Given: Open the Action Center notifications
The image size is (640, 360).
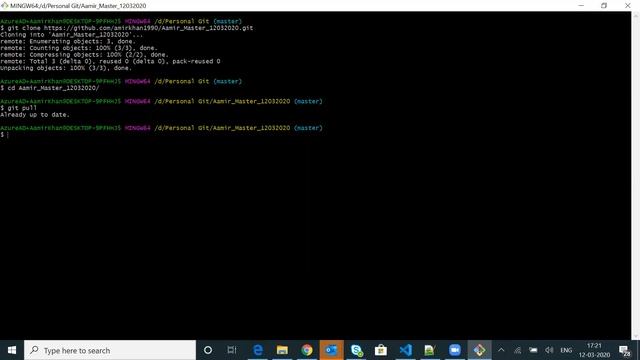Looking at the screenshot, I should [624, 350].
